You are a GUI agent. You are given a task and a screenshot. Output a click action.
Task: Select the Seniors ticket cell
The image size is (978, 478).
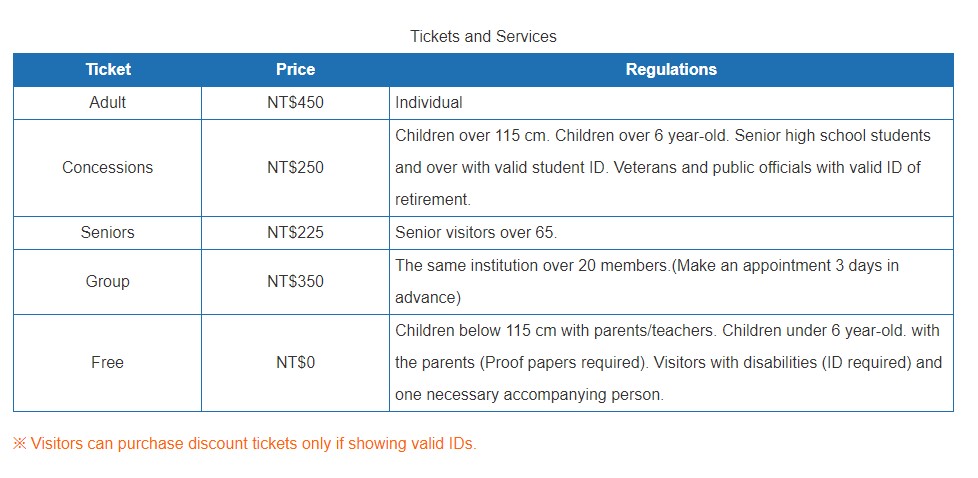coord(108,233)
